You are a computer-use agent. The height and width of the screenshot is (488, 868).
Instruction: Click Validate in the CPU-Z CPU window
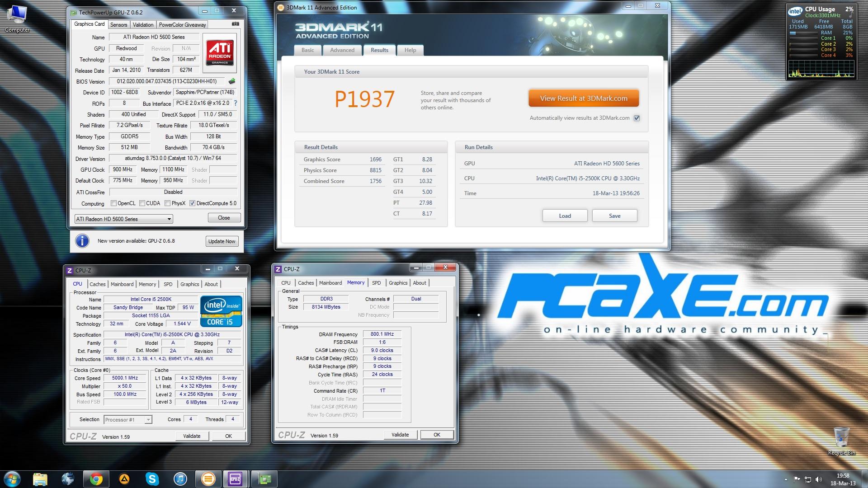tap(192, 436)
